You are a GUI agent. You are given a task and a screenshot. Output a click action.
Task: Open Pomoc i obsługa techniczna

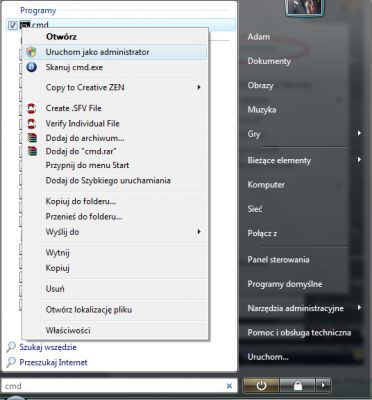[299, 333]
